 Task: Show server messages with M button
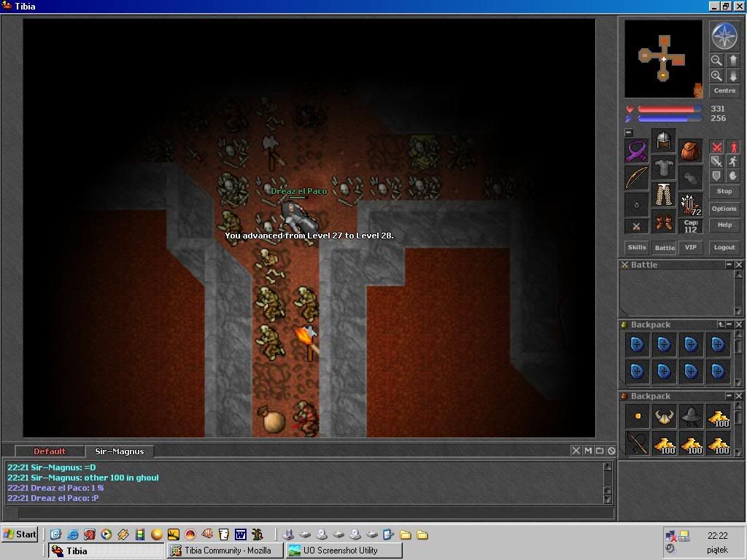(588, 451)
